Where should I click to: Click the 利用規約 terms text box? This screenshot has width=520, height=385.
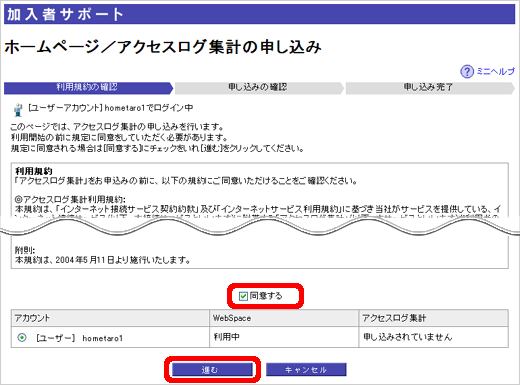(260, 215)
